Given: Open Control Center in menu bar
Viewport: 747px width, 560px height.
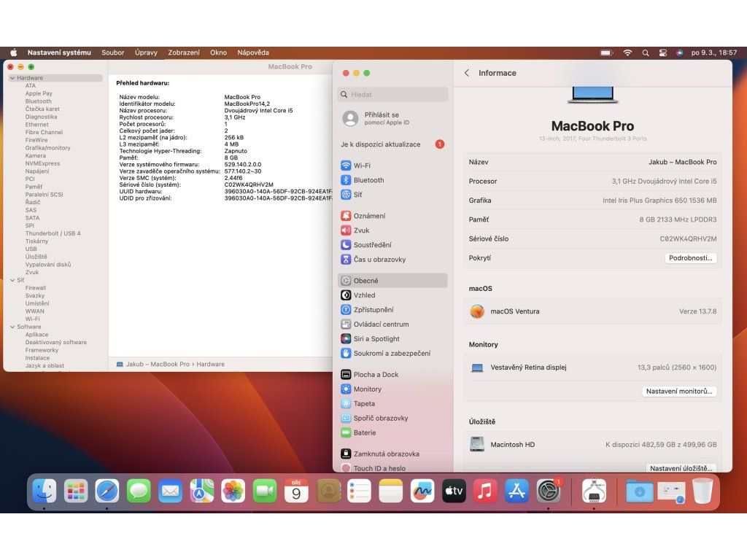Looking at the screenshot, I should 662,52.
